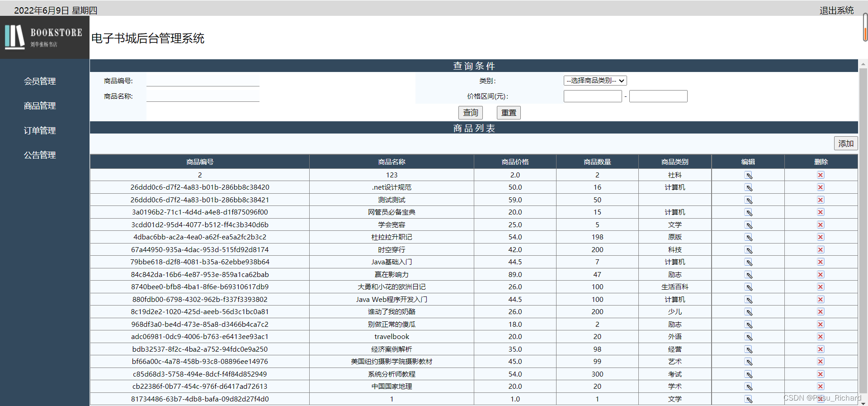Open 订单管理 in the sidebar
The image size is (868, 406).
click(x=40, y=131)
